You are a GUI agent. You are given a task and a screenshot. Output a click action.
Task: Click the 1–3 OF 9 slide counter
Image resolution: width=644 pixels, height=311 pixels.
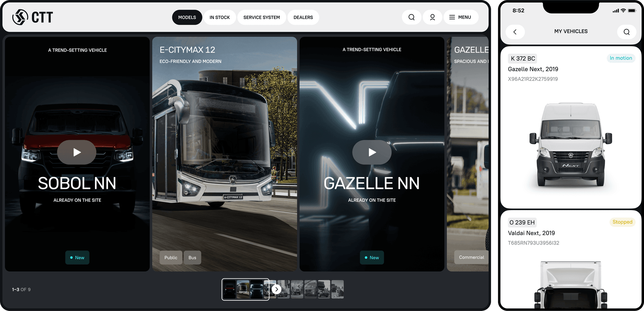point(21,290)
